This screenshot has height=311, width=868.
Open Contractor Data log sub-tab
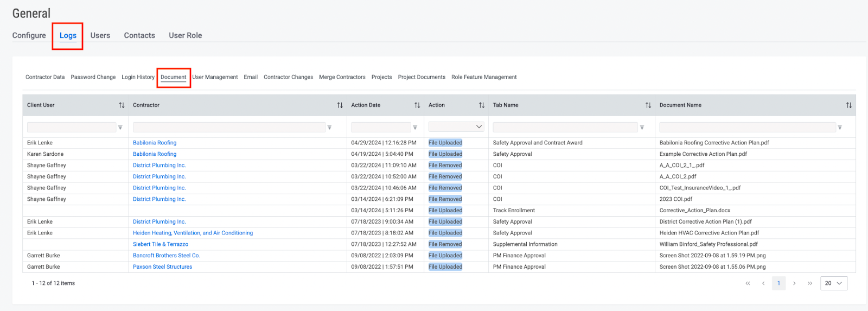tap(45, 77)
